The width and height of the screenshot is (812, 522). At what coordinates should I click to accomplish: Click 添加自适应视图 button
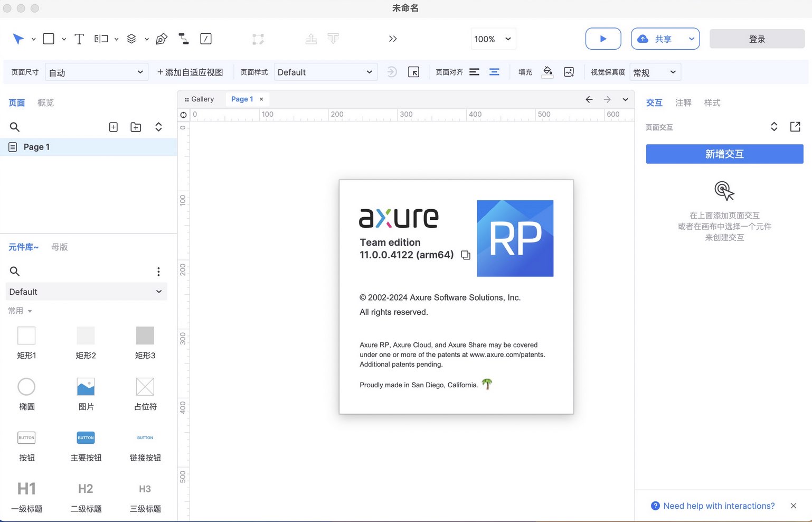pyautogui.click(x=190, y=72)
